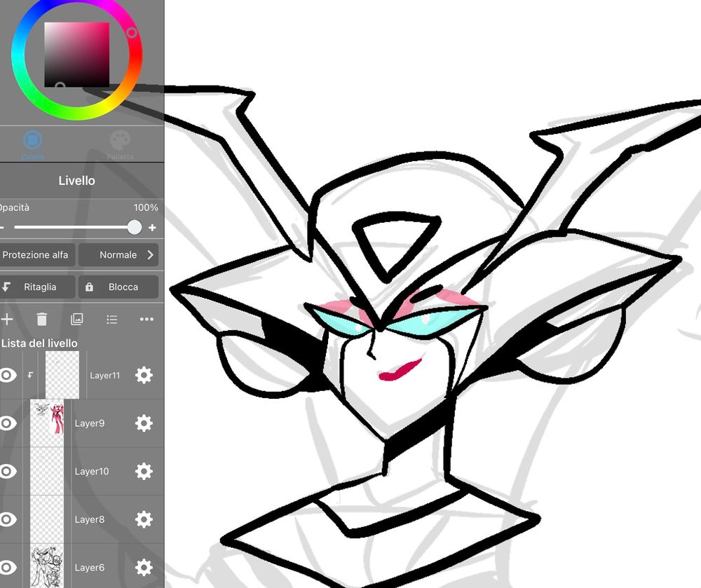Decrease opacity with minus button
This screenshot has width=701, height=588.
(2, 228)
